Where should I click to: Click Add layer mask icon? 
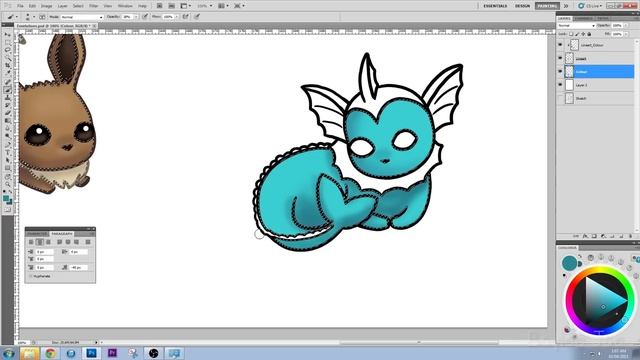pyautogui.click(x=594, y=236)
